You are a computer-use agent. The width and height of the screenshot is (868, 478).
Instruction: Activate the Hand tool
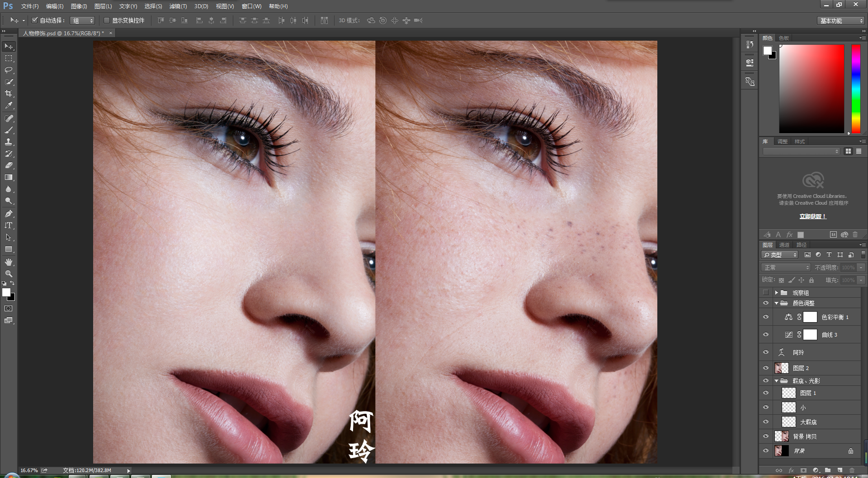click(x=9, y=262)
